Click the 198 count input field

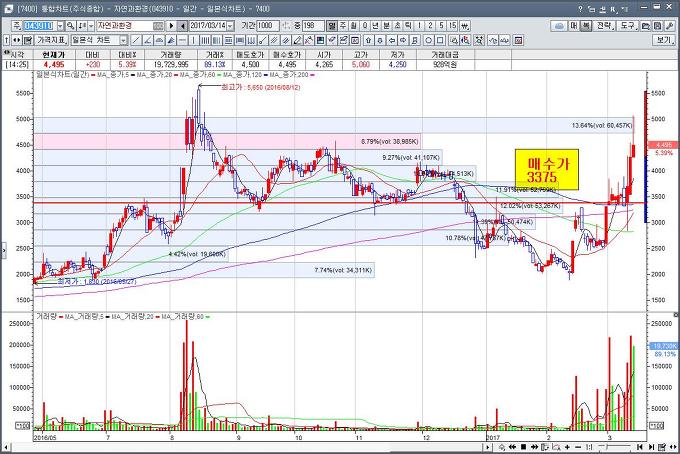click(x=313, y=26)
